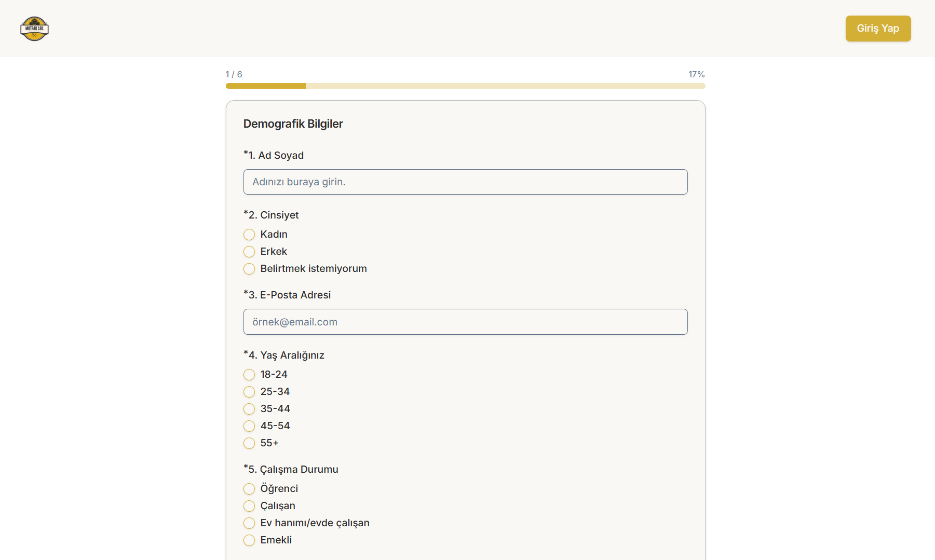The height and width of the screenshot is (560, 935).
Task: Click the Mutfak 181 logo icon
Action: pos(34,29)
